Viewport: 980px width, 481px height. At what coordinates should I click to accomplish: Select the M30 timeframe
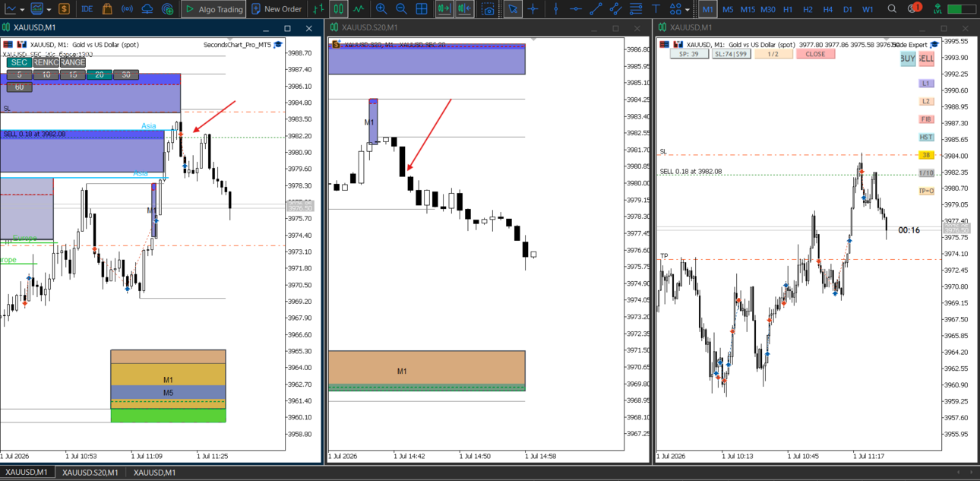tap(768, 9)
